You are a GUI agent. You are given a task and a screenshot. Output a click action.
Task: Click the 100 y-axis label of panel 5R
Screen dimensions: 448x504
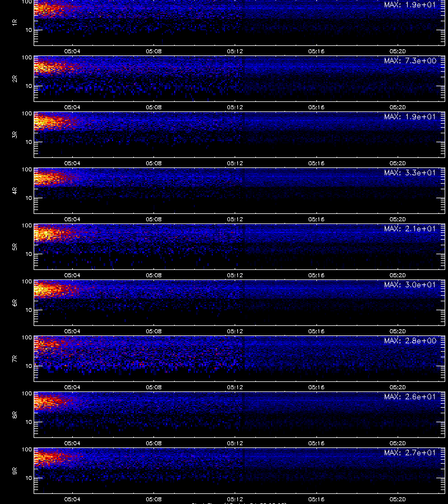[27, 226]
